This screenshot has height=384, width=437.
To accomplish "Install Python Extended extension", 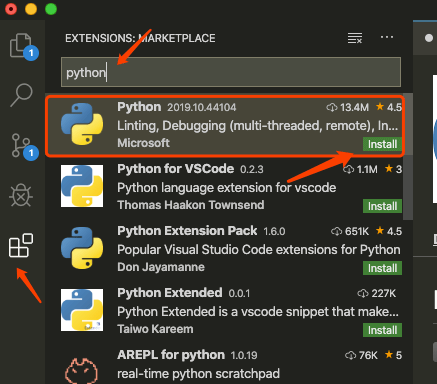I will pyautogui.click(x=382, y=330).
